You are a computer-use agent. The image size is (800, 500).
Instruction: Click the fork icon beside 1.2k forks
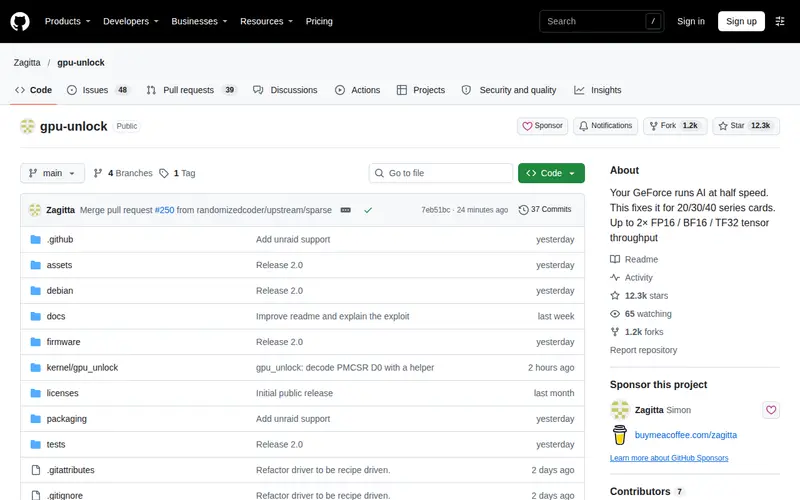pos(615,332)
